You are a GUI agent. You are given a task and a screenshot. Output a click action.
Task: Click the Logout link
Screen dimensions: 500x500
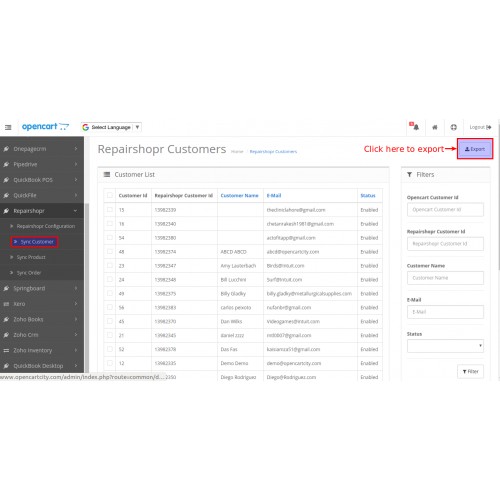point(480,127)
